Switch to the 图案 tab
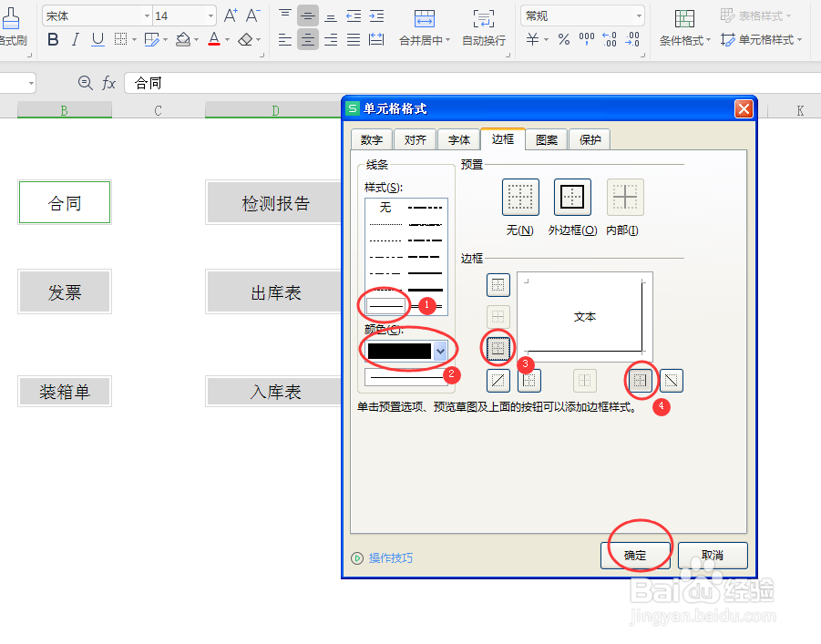 [x=546, y=139]
